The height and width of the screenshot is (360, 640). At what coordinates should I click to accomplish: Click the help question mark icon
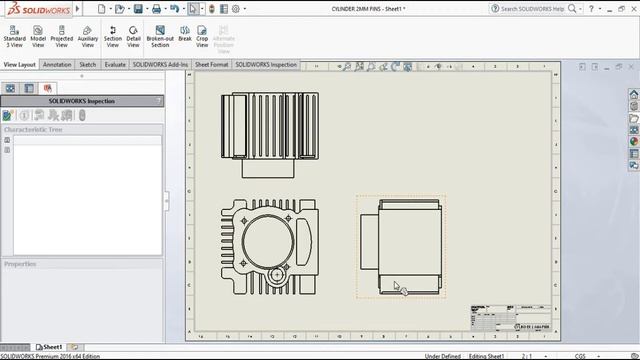(591, 9)
